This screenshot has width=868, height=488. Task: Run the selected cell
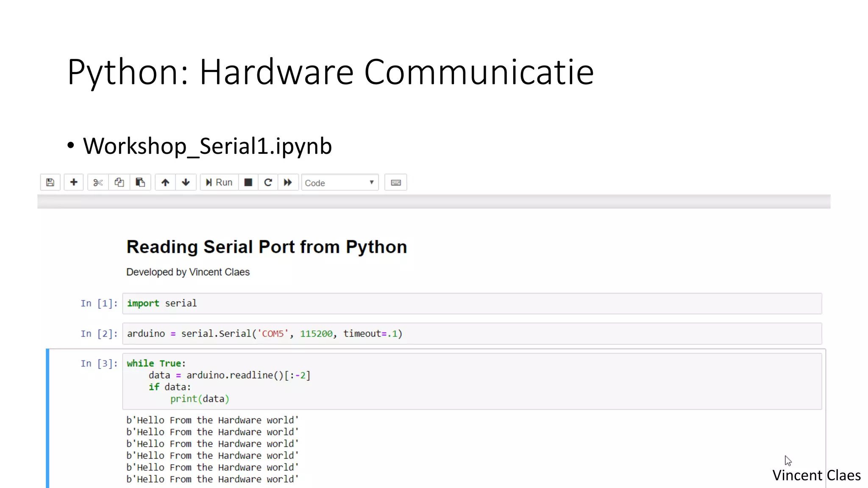coord(219,183)
